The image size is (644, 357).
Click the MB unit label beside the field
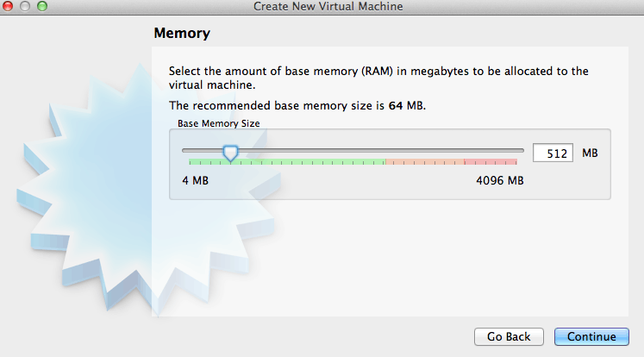pos(590,153)
